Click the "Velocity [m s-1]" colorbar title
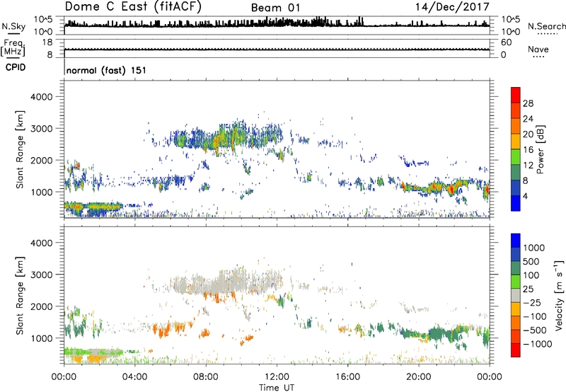566x392 pixels. [x=559, y=295]
